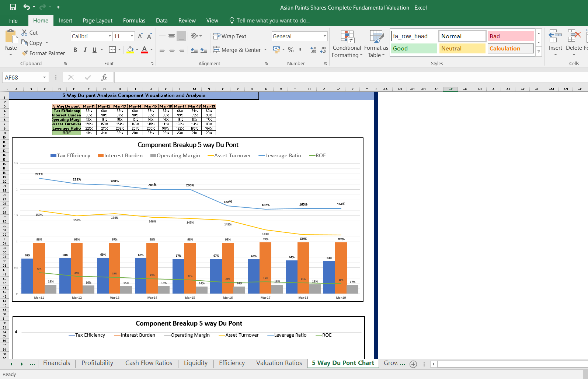Open the General number format dropdown

coord(325,36)
